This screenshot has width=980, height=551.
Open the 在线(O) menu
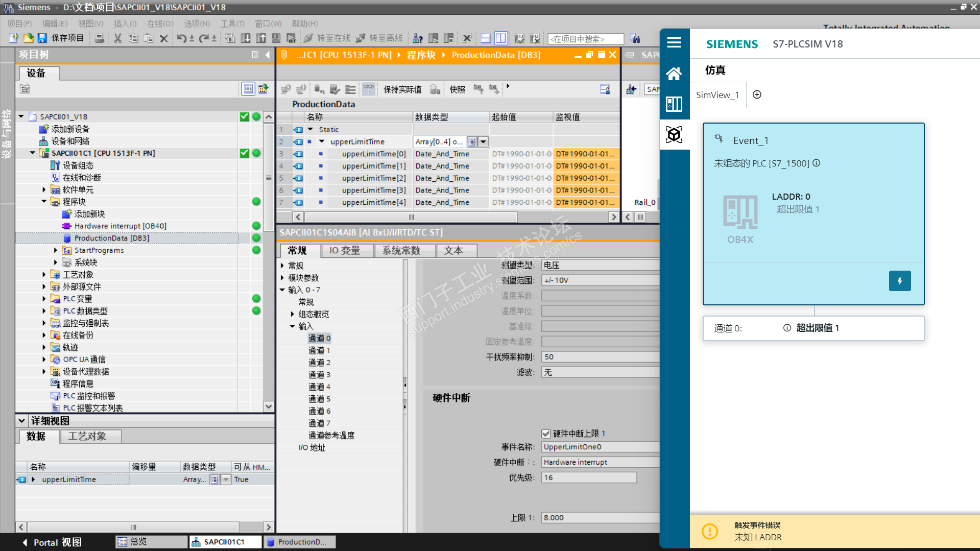pos(160,23)
